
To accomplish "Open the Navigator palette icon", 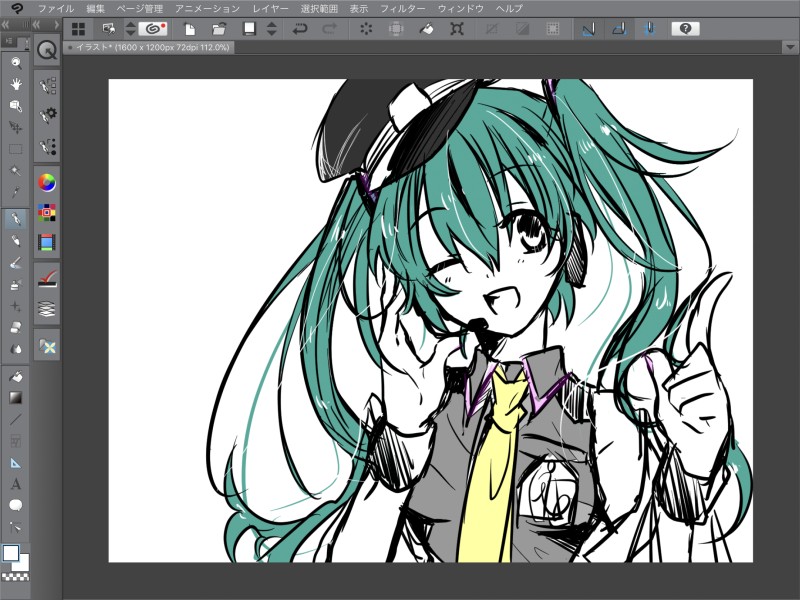I will point(47,346).
